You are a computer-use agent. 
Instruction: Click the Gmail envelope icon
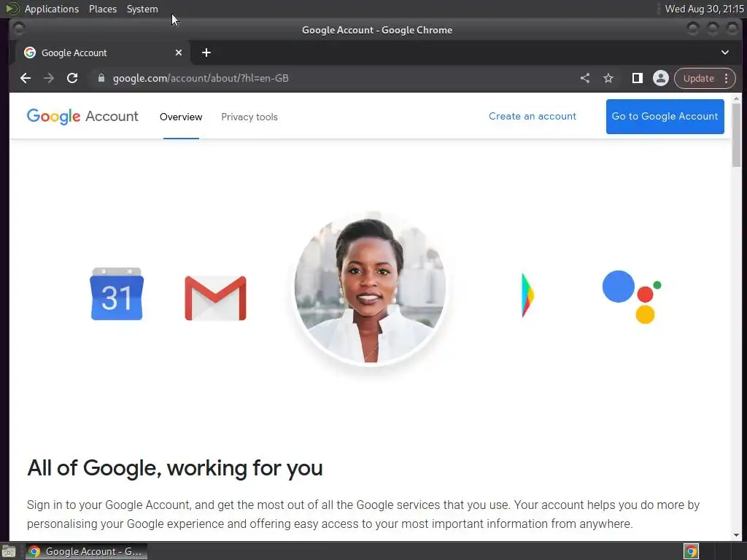click(215, 298)
